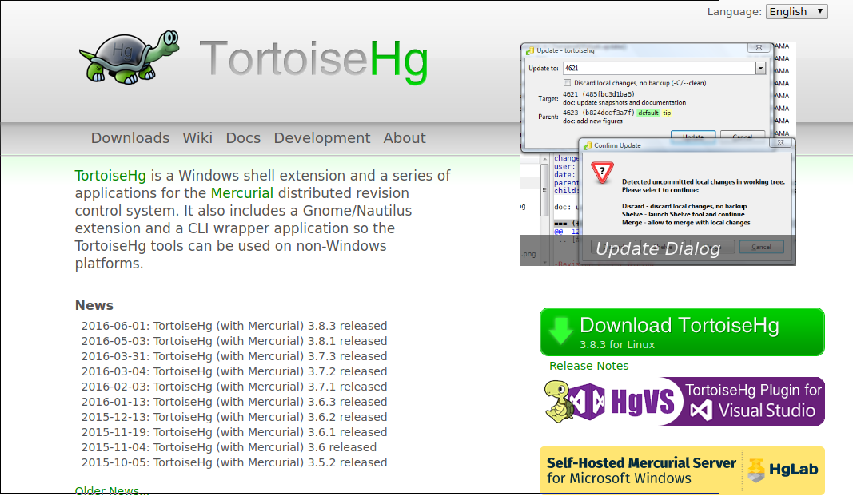
Task: Open the Self-Hosted Mercurial Server banner
Action: pyautogui.click(x=682, y=470)
